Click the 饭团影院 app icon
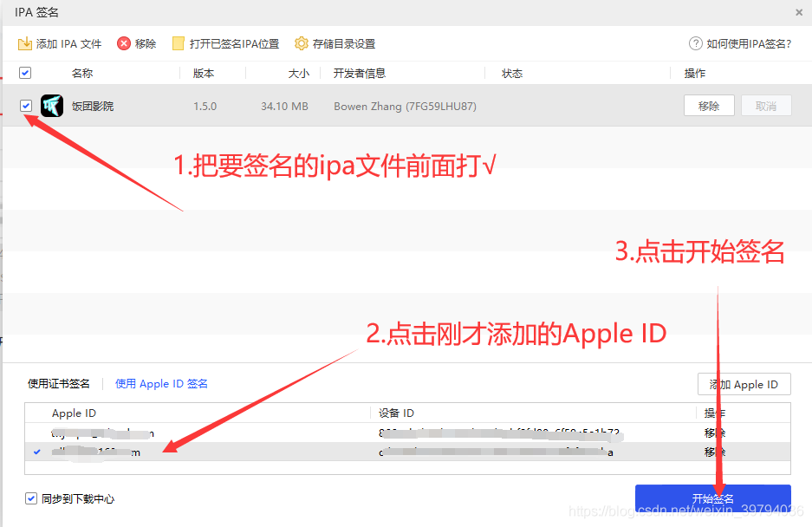This screenshot has width=812, height=527. 51,105
